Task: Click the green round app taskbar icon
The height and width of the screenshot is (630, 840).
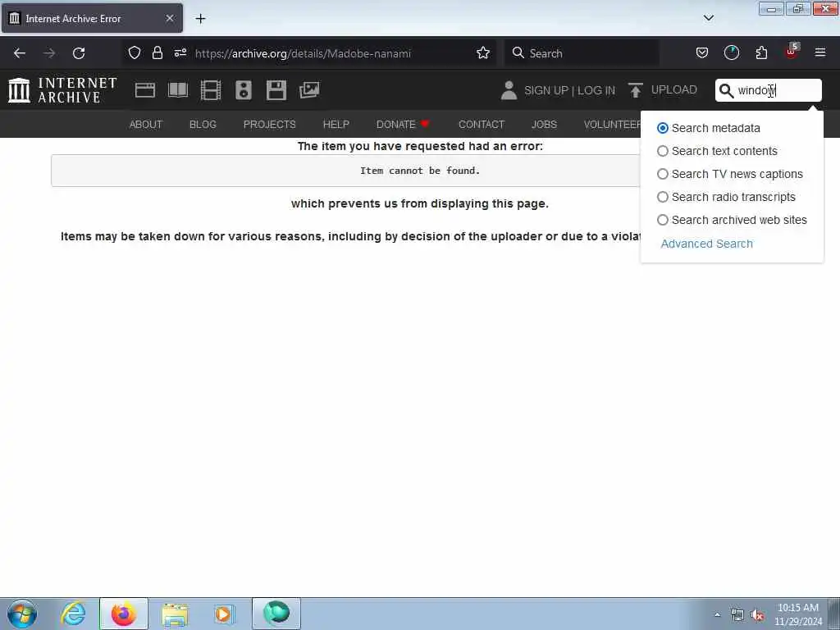Action: (x=276, y=614)
